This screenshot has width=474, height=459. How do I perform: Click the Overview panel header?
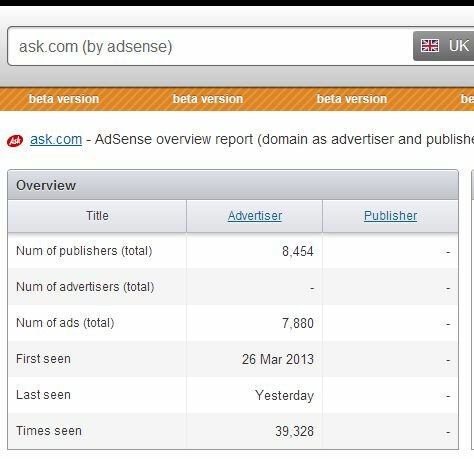[x=233, y=185]
